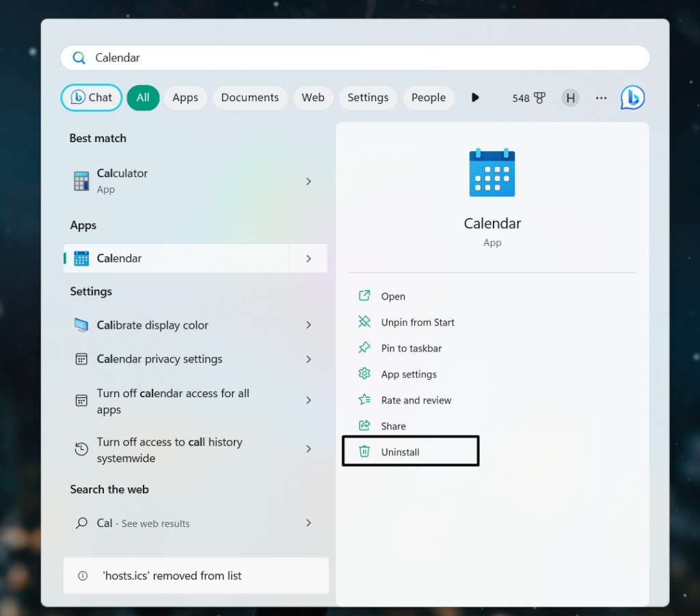
Task: Expand Calibrate display color chevron
Action: click(308, 325)
